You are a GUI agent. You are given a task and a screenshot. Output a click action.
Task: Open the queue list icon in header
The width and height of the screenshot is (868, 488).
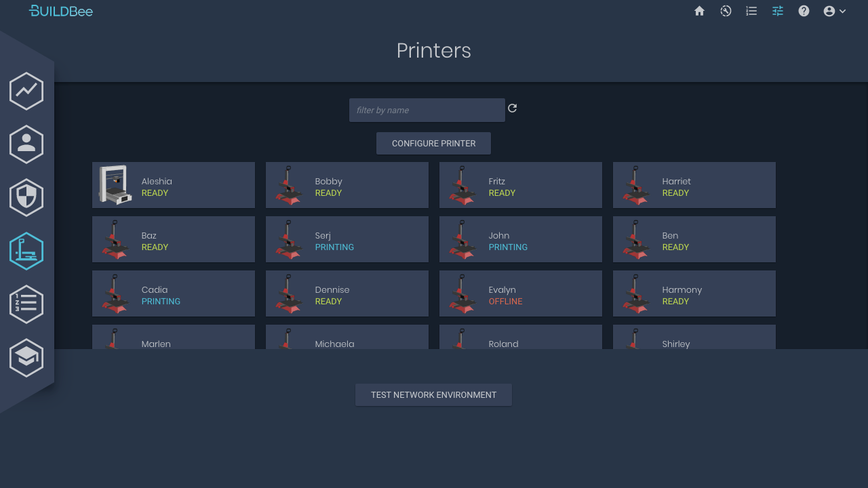751,11
